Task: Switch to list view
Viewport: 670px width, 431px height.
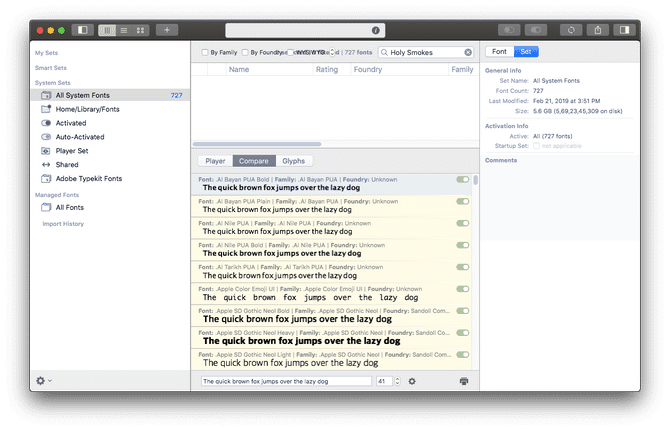Action: pos(124,30)
